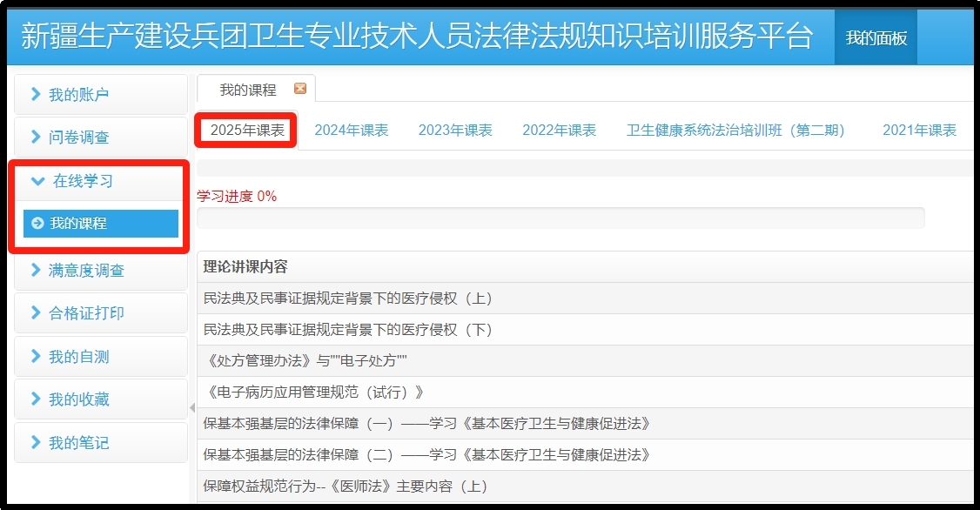Collapse the left sidebar using splitter arrow
This screenshot has width=980, height=510.
tap(192, 407)
